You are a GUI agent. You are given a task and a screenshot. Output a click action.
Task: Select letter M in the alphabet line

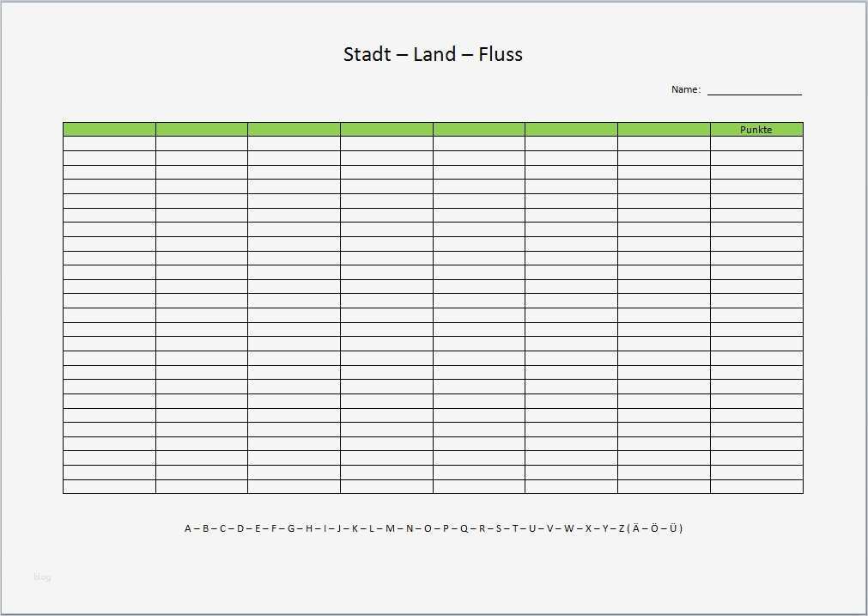point(390,528)
